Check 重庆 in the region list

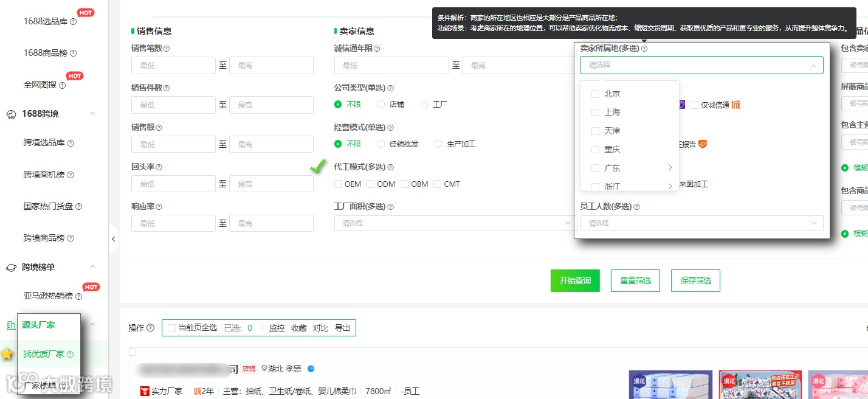coord(595,149)
